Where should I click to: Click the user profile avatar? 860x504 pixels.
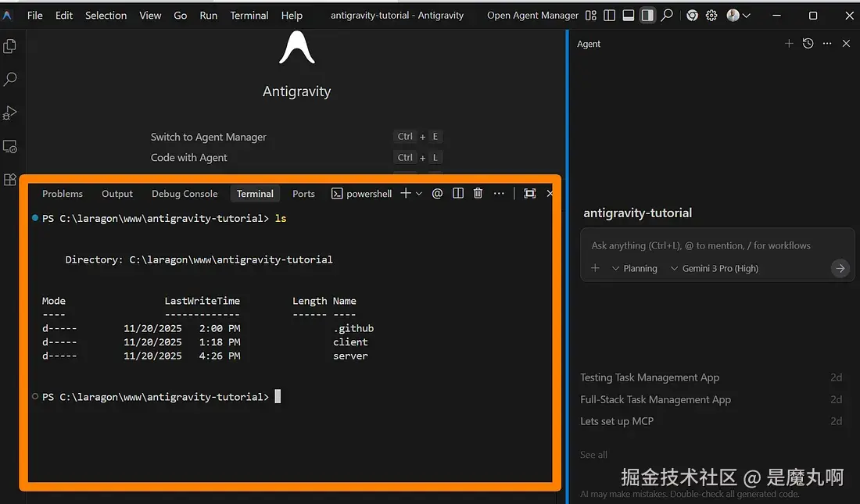(733, 16)
